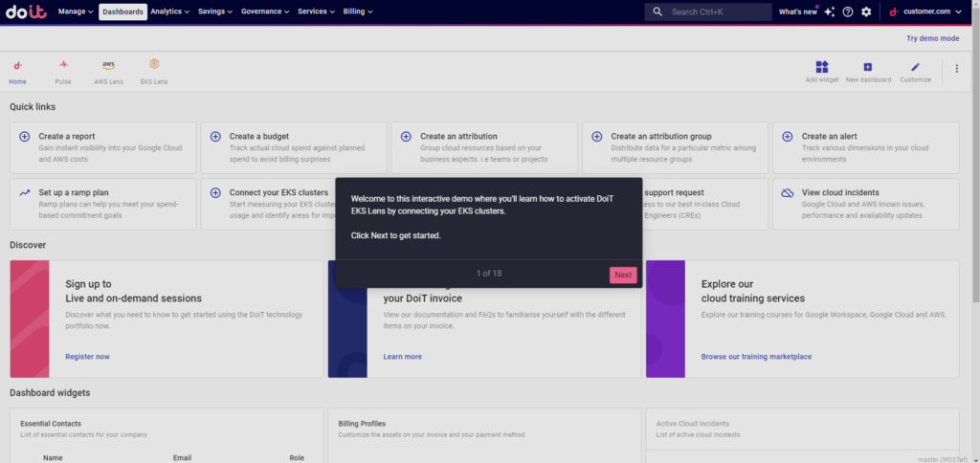This screenshot has height=463, width=980.
Task: Open the Create a report quick link
Action: click(66, 137)
